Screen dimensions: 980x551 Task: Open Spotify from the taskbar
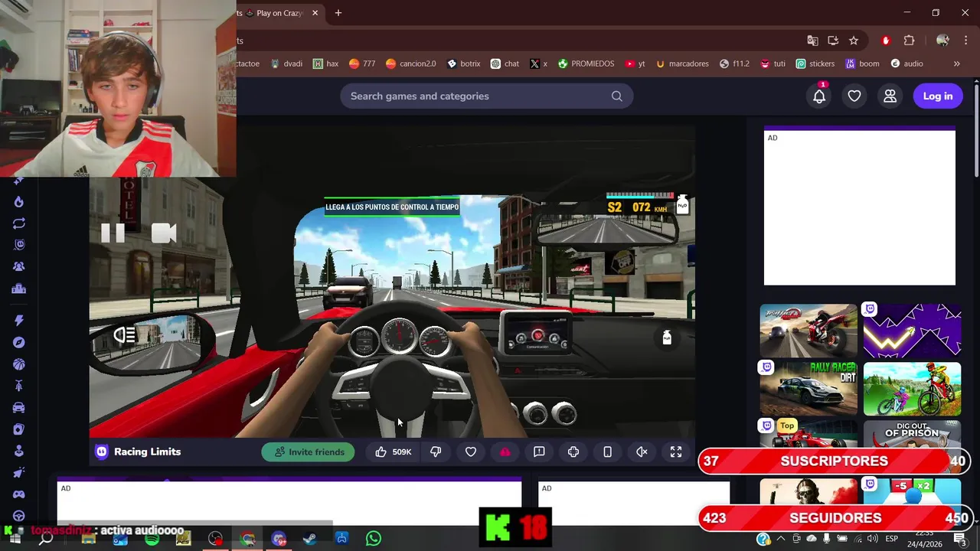click(152, 539)
